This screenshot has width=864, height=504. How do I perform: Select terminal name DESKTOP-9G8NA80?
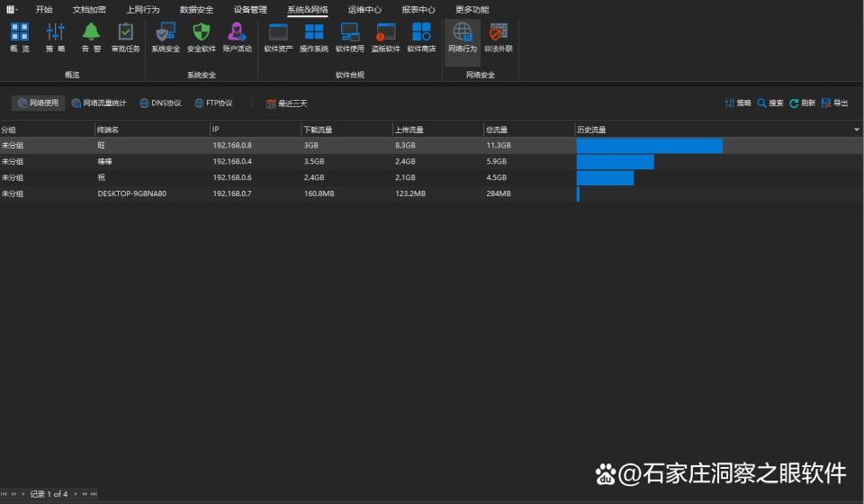(x=132, y=193)
